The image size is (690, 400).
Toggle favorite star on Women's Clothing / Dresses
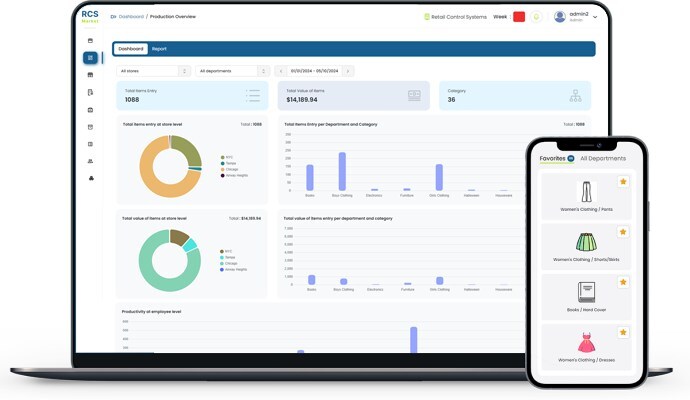pyautogui.click(x=623, y=332)
